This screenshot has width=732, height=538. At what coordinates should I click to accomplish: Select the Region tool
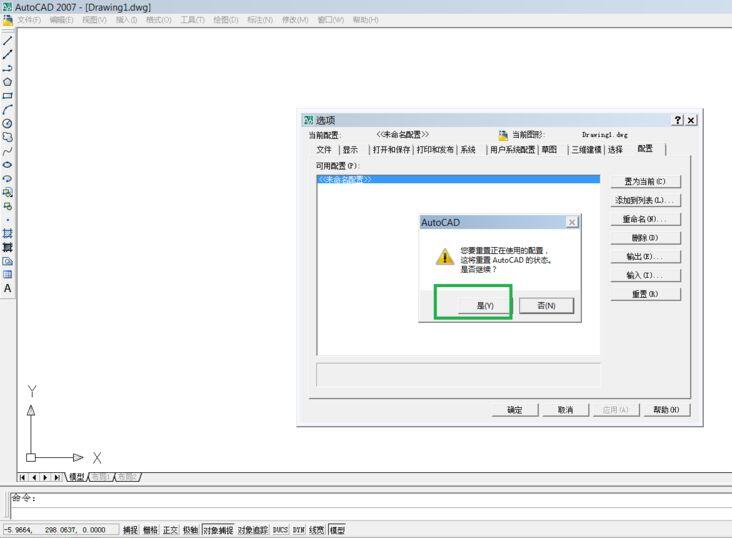(x=7, y=261)
